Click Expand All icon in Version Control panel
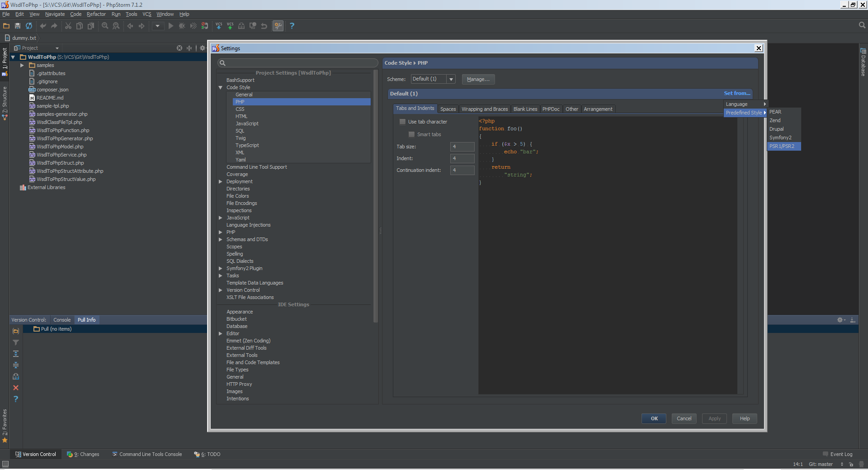 coord(16,354)
